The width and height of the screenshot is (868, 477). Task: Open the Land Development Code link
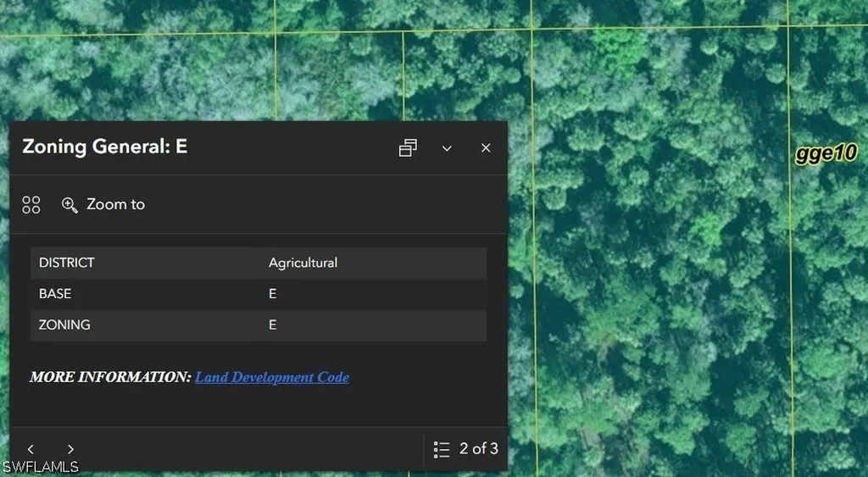click(272, 377)
